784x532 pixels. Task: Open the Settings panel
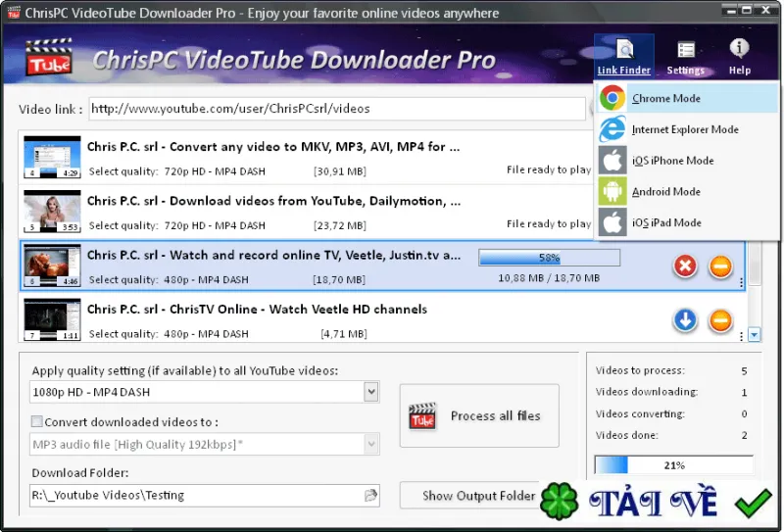click(685, 57)
